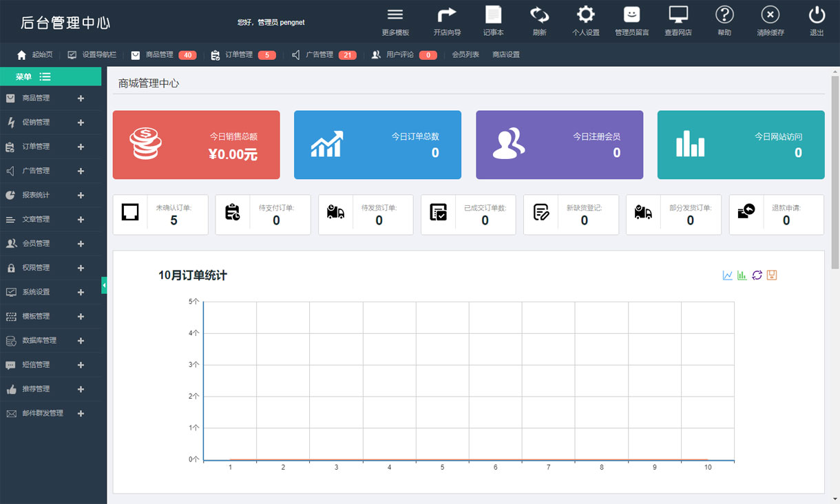Expand 推荐管理 plus in sidebar
The image size is (840, 504).
coord(81,389)
